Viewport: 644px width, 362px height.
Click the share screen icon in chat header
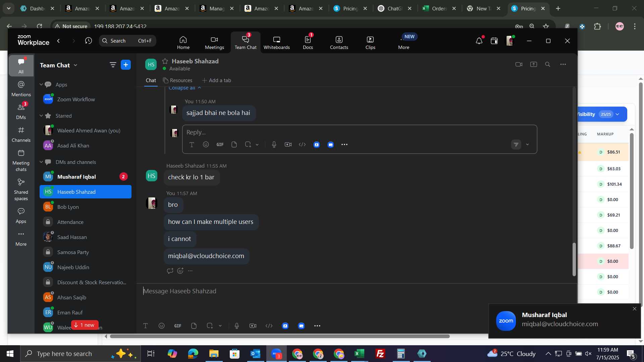(x=534, y=64)
